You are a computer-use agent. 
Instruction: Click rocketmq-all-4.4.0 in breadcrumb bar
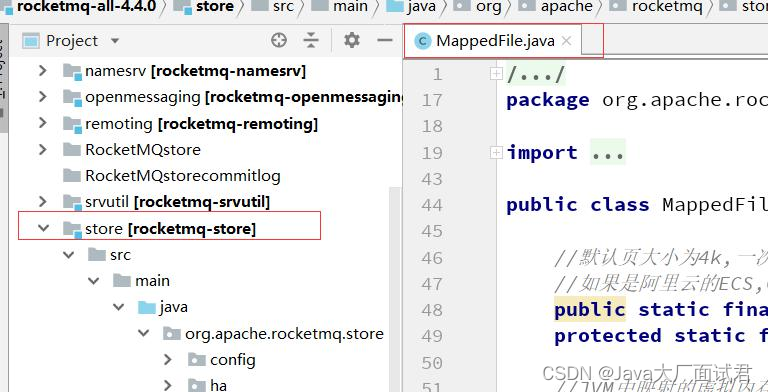[x=86, y=6]
